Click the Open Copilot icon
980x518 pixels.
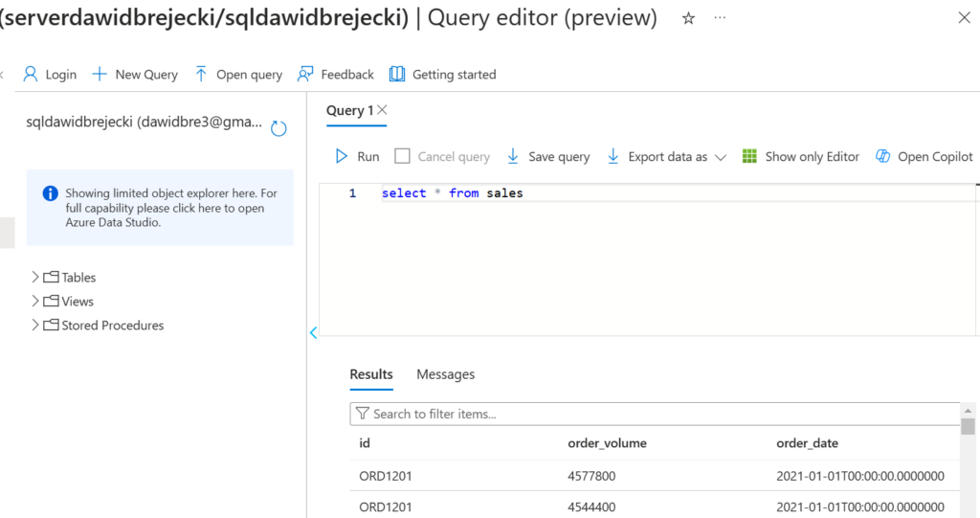pos(882,157)
